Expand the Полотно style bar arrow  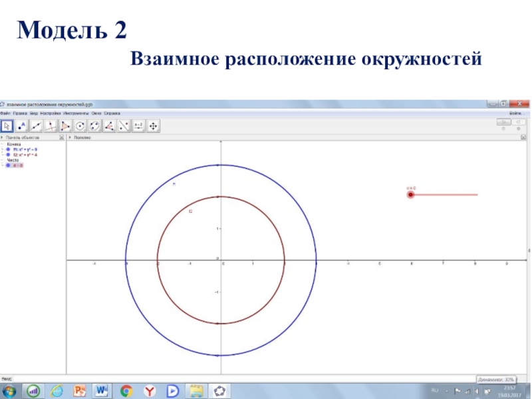[70, 138]
